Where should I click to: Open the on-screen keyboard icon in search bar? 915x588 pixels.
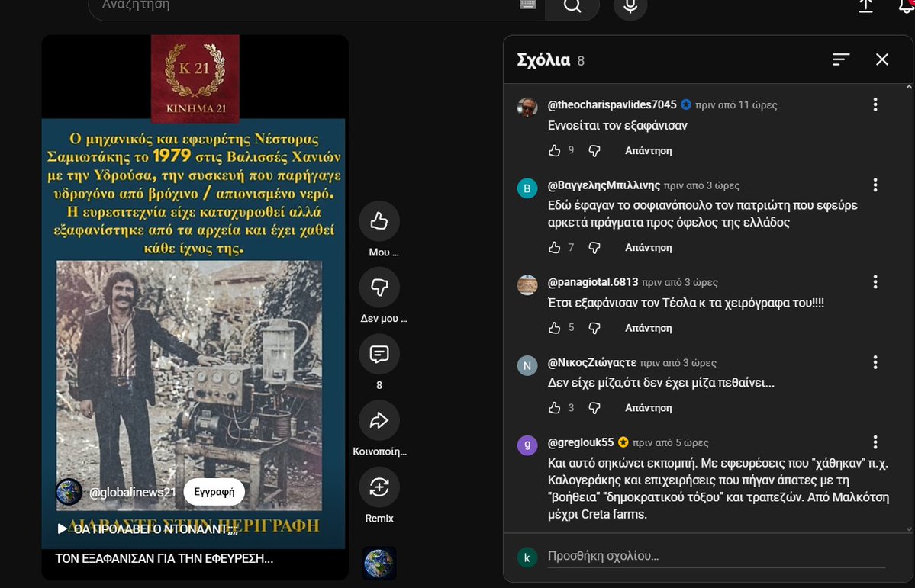[x=527, y=5]
